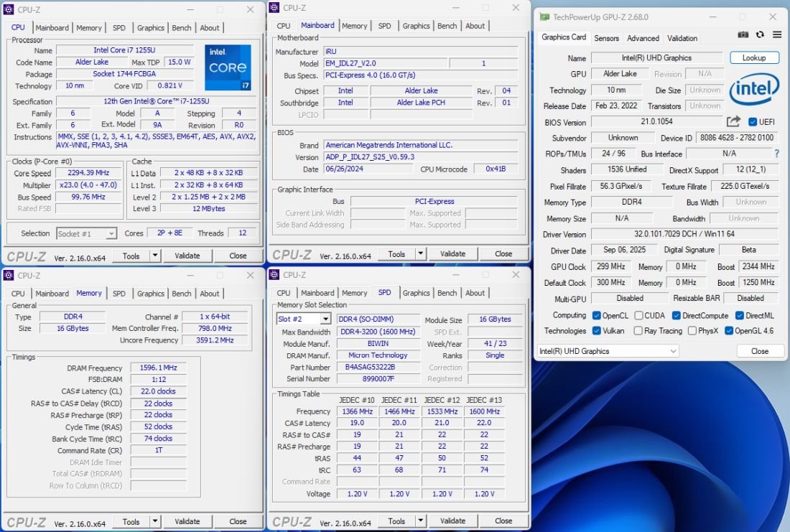This screenshot has width=790, height=532.
Task: Click the Intel Core i7 badge in CPU-Z
Action: (228, 67)
